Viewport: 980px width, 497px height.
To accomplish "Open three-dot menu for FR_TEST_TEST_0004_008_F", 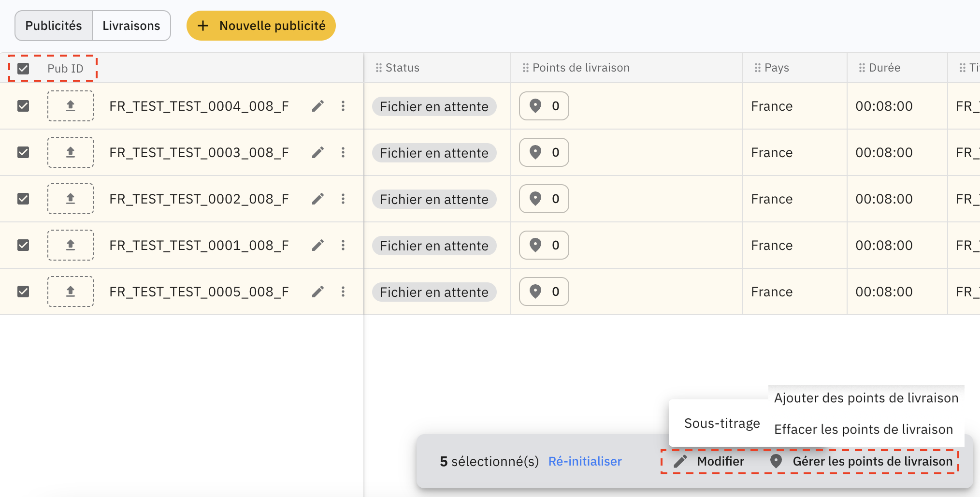I will [343, 106].
